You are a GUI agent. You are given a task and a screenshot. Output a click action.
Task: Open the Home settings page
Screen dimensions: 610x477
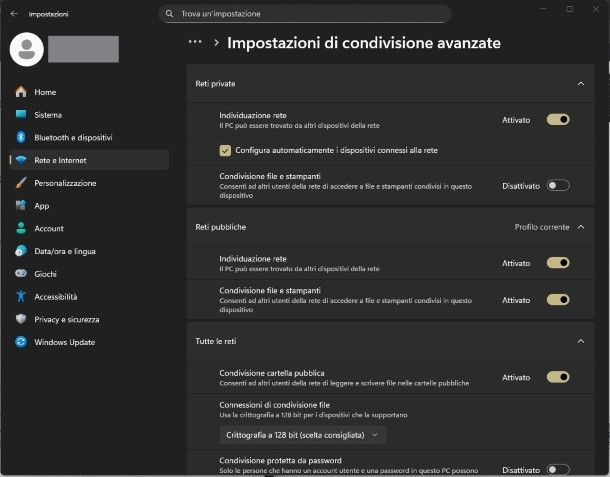pos(89,92)
